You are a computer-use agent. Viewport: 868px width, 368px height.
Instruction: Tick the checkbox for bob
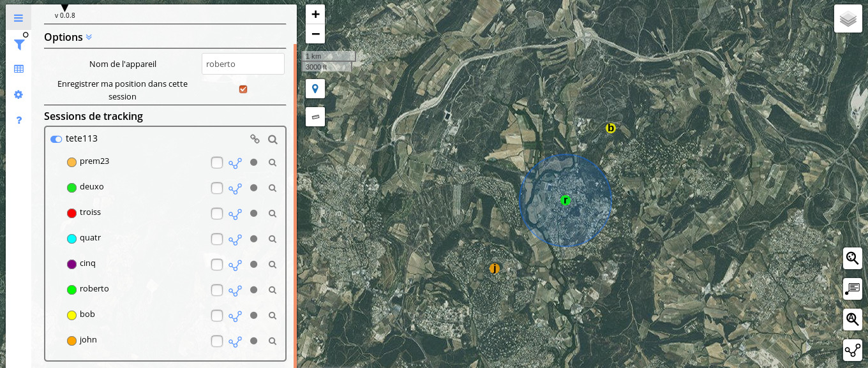pyautogui.click(x=217, y=316)
